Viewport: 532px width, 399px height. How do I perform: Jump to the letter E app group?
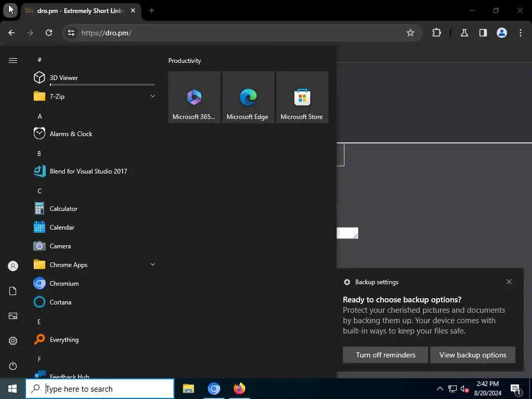(39, 322)
